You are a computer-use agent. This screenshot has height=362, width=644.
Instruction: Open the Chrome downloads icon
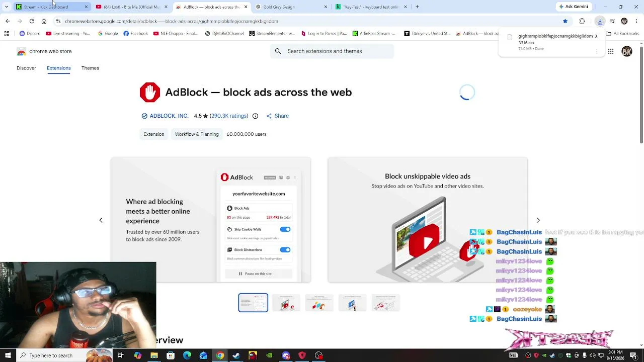(x=600, y=21)
